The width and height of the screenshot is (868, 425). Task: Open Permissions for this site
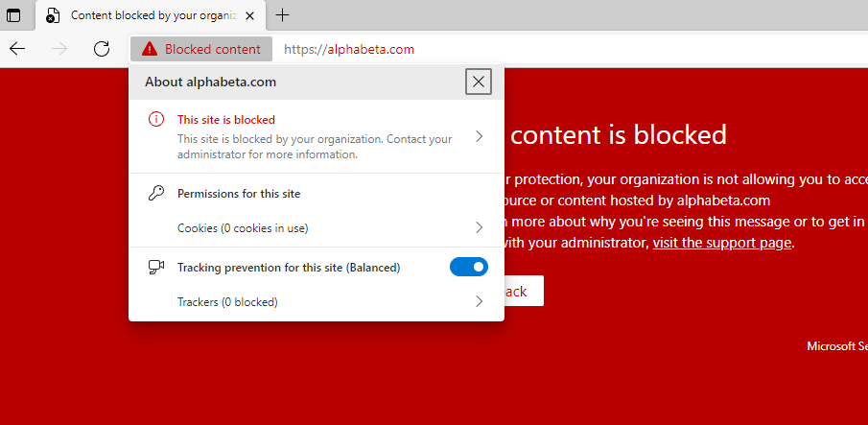[x=239, y=194]
